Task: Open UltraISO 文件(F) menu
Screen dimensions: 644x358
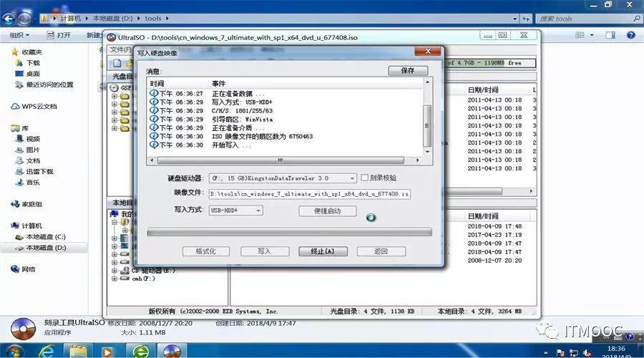Action: point(120,49)
